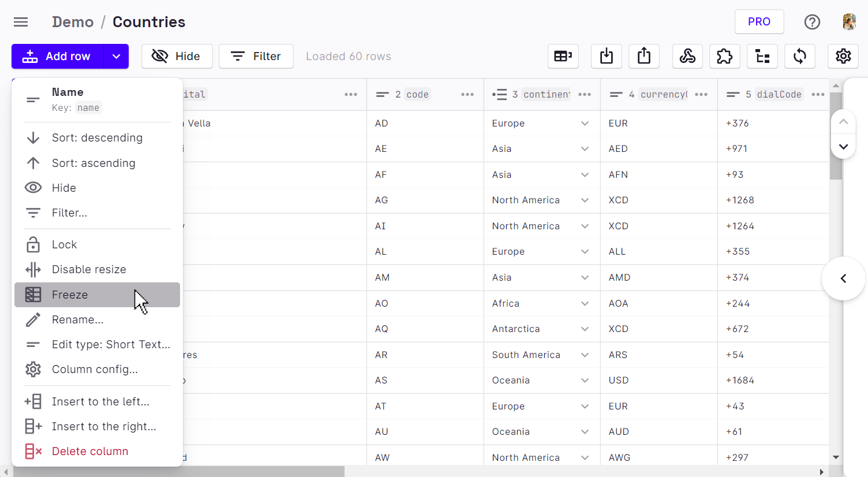Click the webhooks icon in toolbar
Image resolution: width=868 pixels, height=477 pixels.
click(687, 56)
